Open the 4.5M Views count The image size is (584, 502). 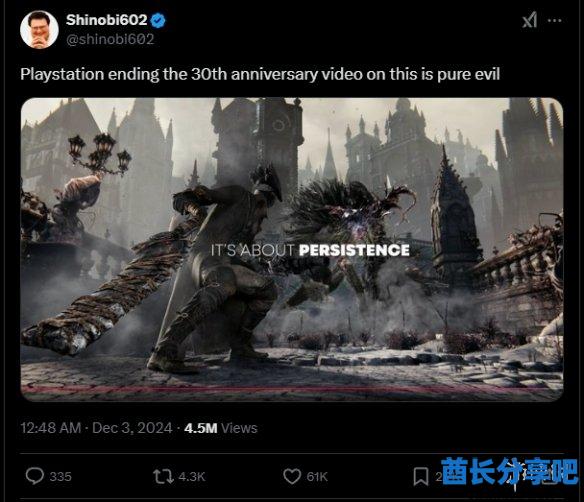(x=220, y=428)
